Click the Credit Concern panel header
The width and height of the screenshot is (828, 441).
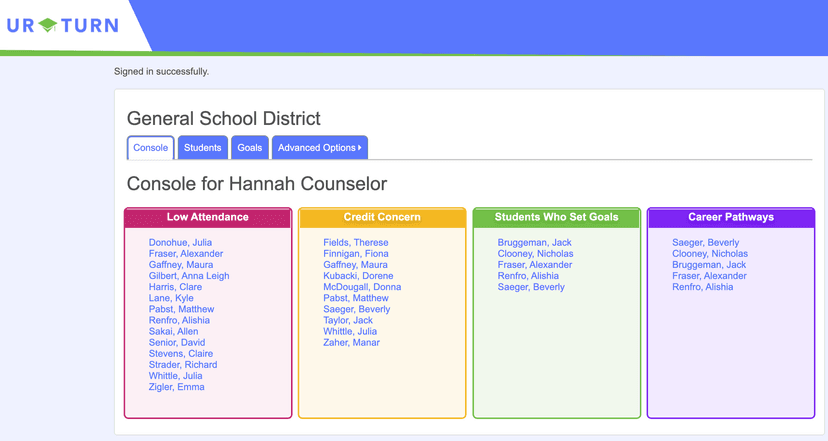pyautogui.click(x=382, y=217)
